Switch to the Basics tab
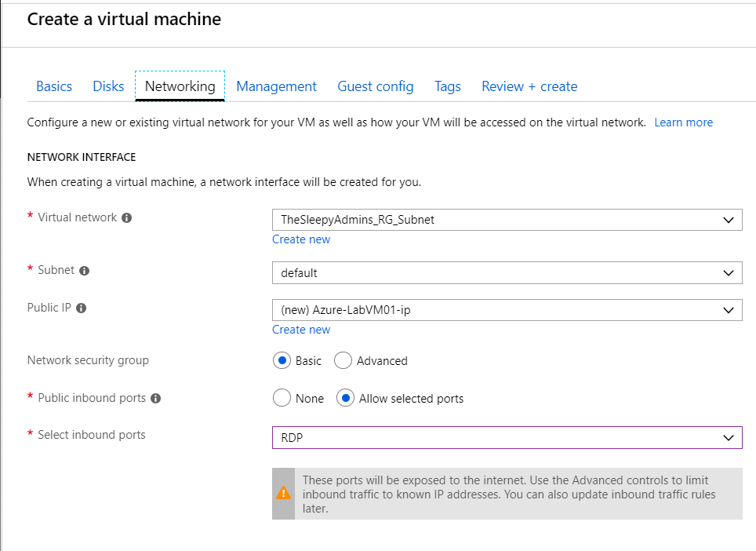 coord(54,86)
